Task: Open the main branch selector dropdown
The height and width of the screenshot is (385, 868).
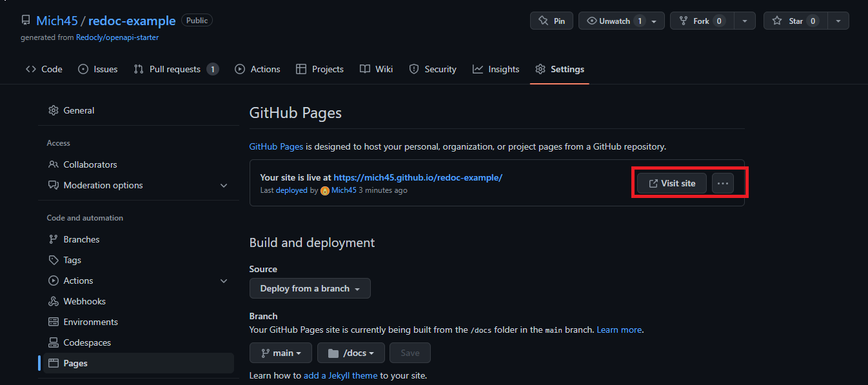Action: pos(281,353)
